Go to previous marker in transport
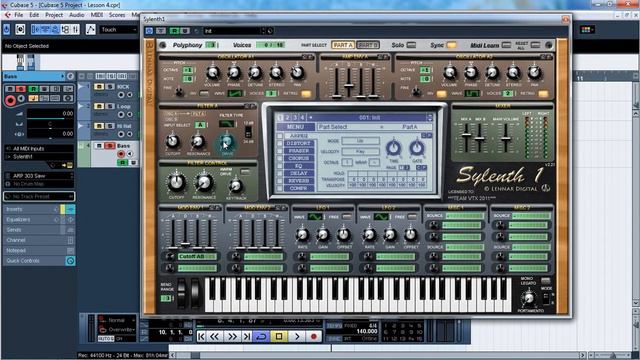This screenshot has width=640, height=360. tap(201, 336)
